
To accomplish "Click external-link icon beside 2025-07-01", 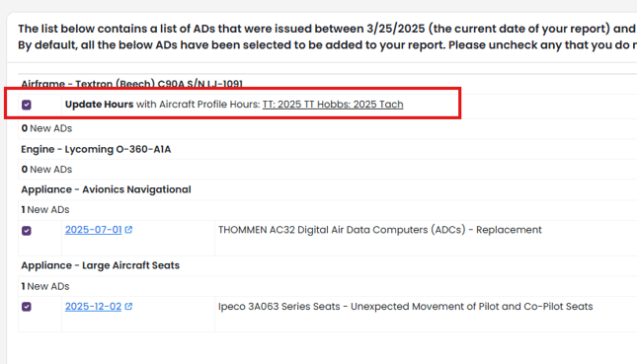I will coord(128,230).
